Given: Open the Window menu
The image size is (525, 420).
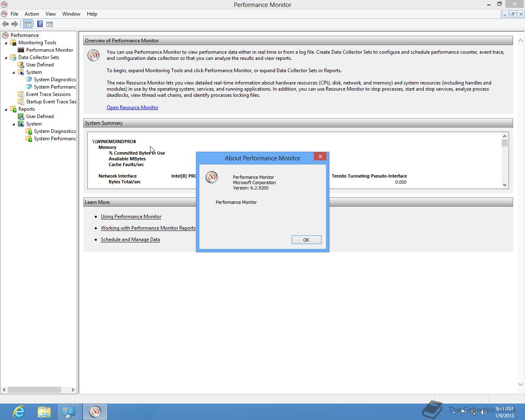Looking at the screenshot, I should [x=71, y=14].
